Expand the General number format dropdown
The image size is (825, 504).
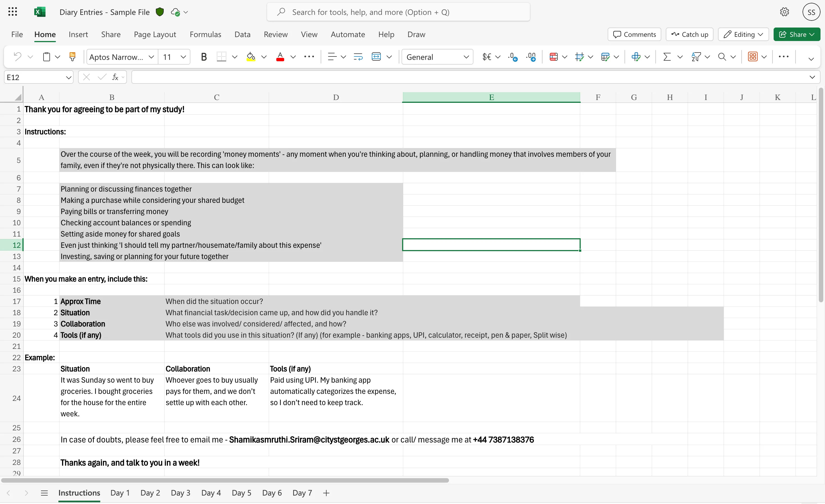click(x=467, y=56)
